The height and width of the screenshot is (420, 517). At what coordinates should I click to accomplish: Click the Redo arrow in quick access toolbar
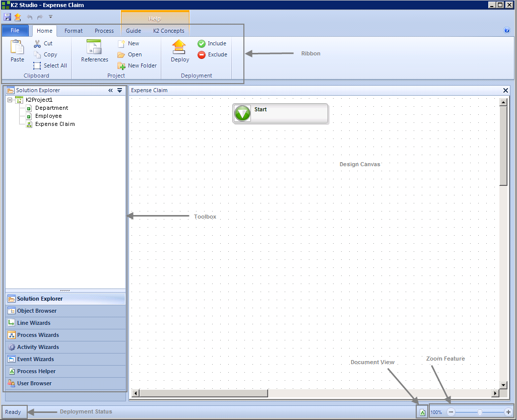(40, 17)
